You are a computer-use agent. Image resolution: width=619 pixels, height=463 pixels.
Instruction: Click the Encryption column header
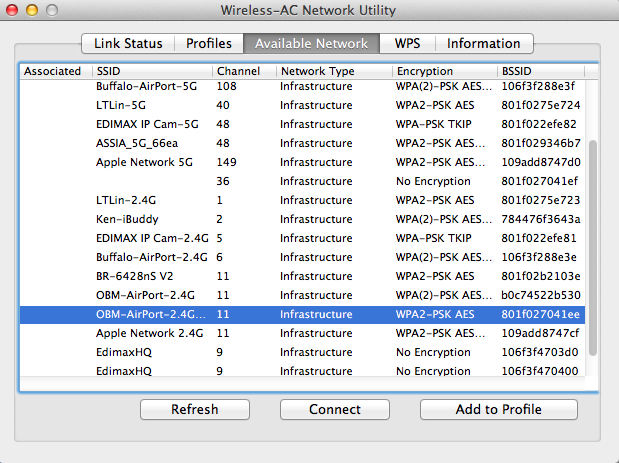tap(445, 71)
